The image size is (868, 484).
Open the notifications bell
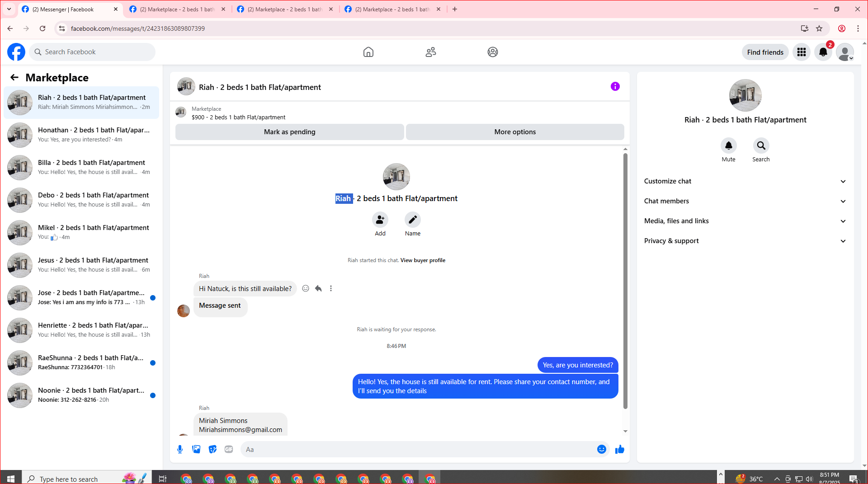pyautogui.click(x=823, y=52)
